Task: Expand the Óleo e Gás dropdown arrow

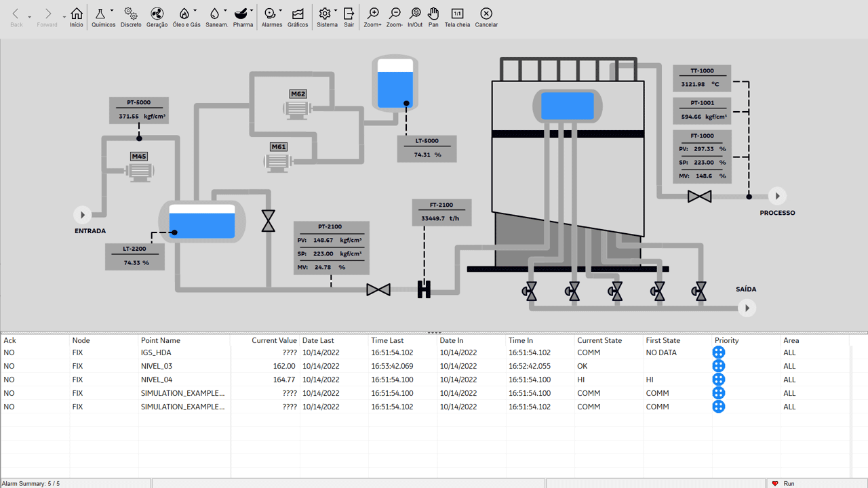Action: [195, 11]
